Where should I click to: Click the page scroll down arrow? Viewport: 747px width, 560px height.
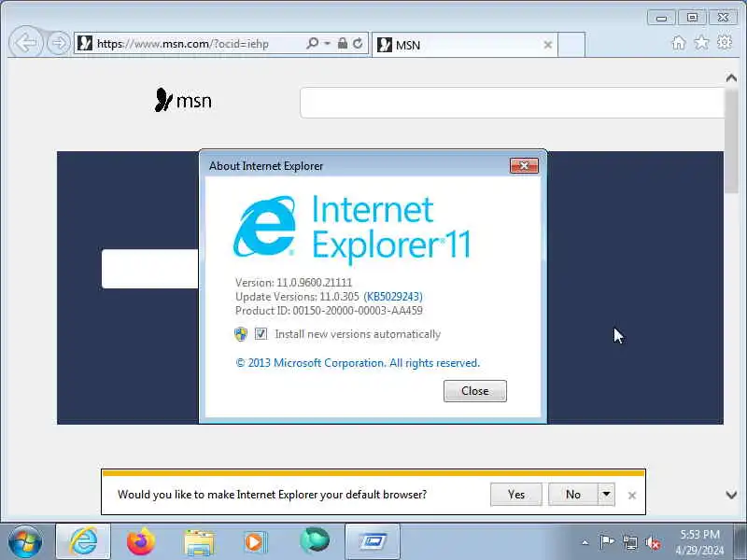click(x=731, y=495)
